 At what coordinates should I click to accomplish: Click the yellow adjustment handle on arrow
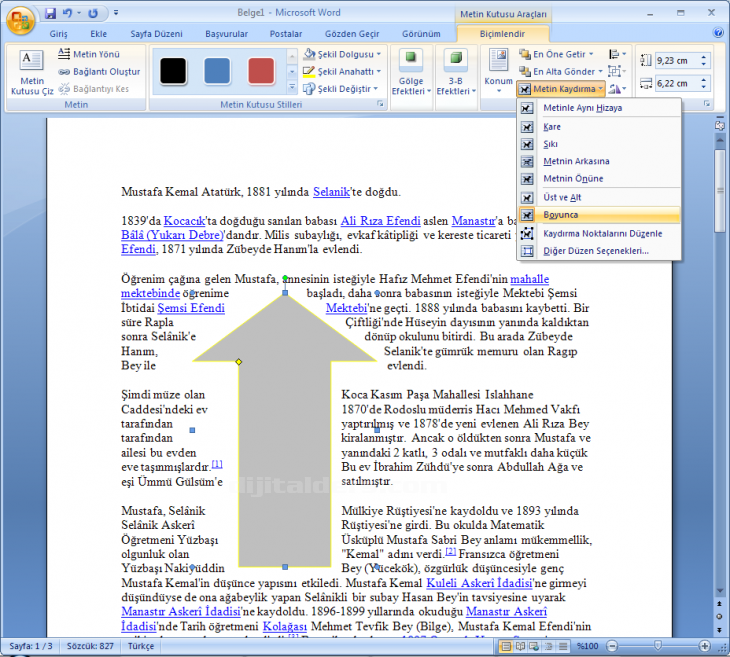tap(238, 362)
